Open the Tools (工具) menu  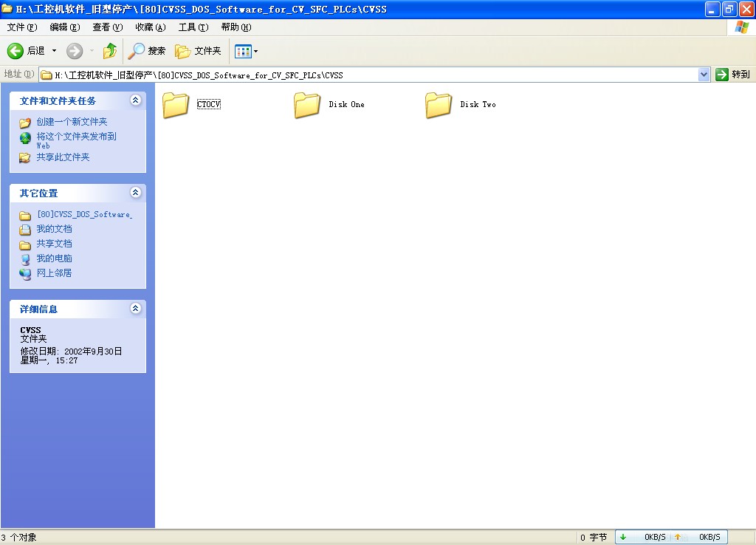[193, 27]
